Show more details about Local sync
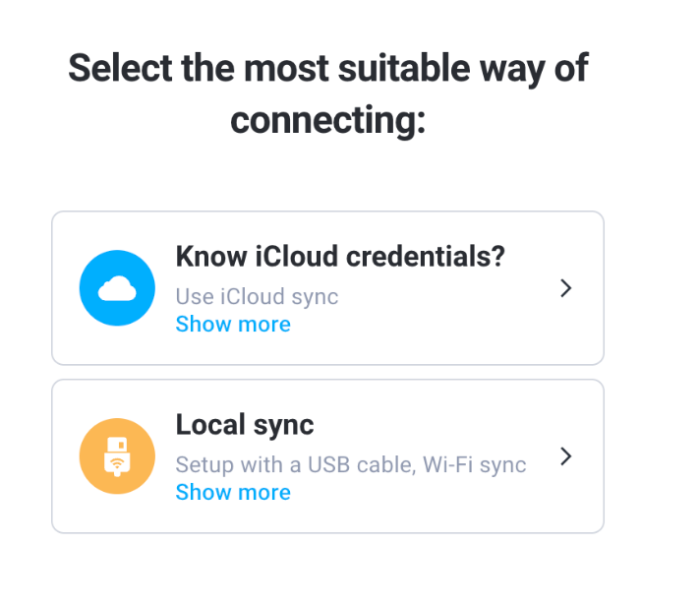Viewport: 700px width, 606px height. click(x=233, y=493)
